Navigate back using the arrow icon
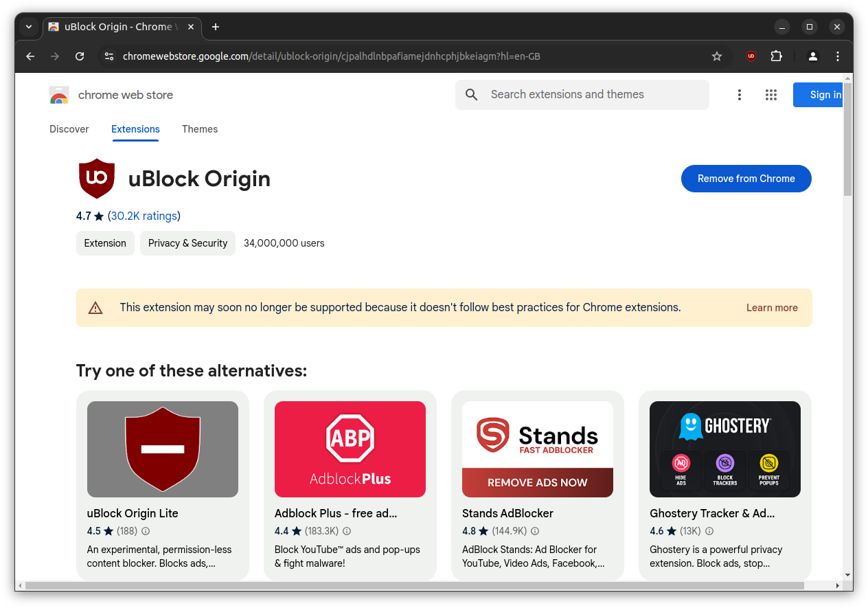868x608 pixels. [30, 56]
